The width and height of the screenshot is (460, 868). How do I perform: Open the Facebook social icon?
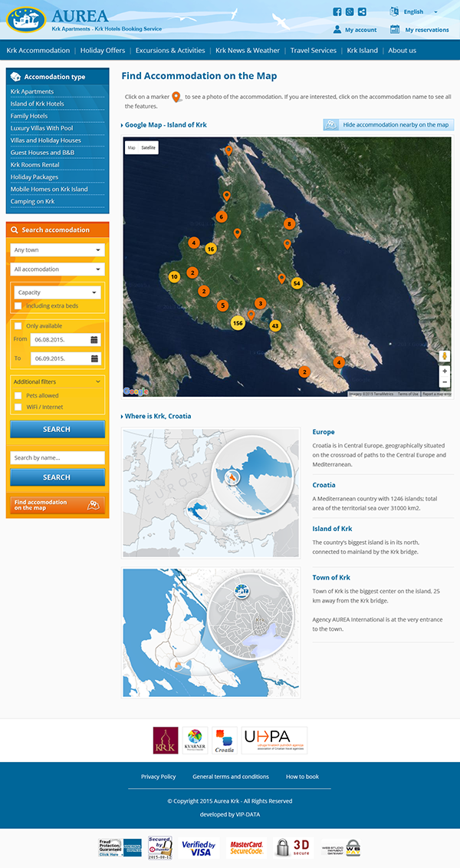point(337,12)
